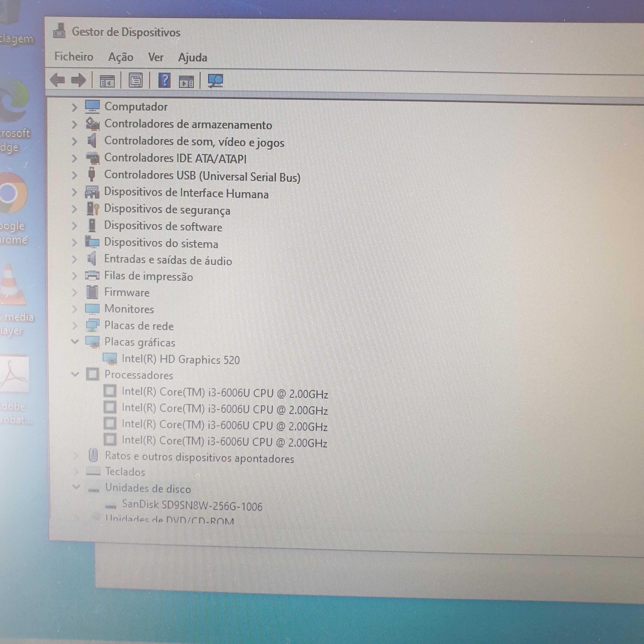644x644 pixels.
Task: Click the system devices folder icon
Action: [92, 242]
